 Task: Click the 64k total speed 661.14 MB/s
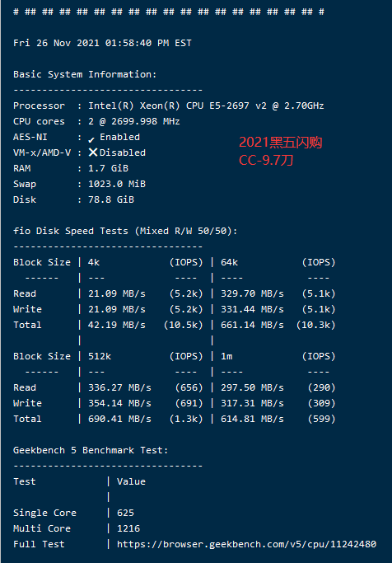tap(252, 325)
